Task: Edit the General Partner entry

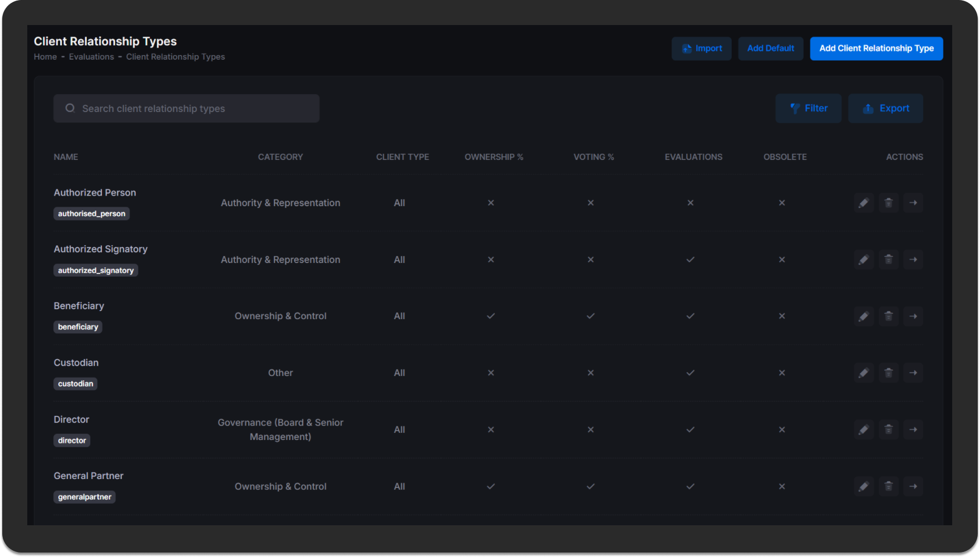Action: (863, 486)
